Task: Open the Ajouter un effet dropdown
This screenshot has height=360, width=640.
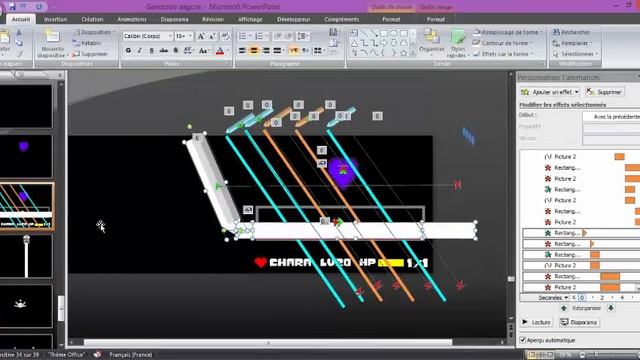Action: coord(550,92)
